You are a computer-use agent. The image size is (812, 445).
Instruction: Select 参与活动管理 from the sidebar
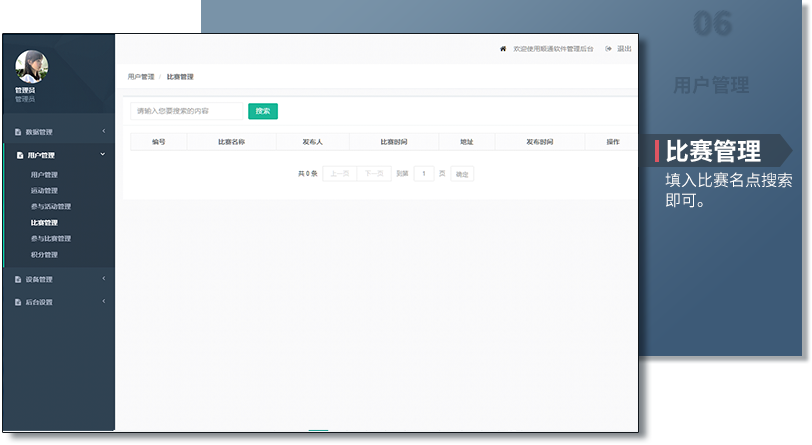click(x=50, y=206)
